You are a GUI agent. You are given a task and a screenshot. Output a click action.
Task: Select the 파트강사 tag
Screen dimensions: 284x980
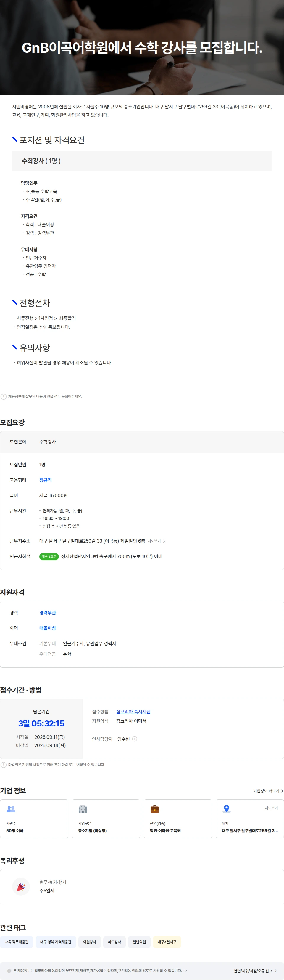pyautogui.click(x=114, y=941)
